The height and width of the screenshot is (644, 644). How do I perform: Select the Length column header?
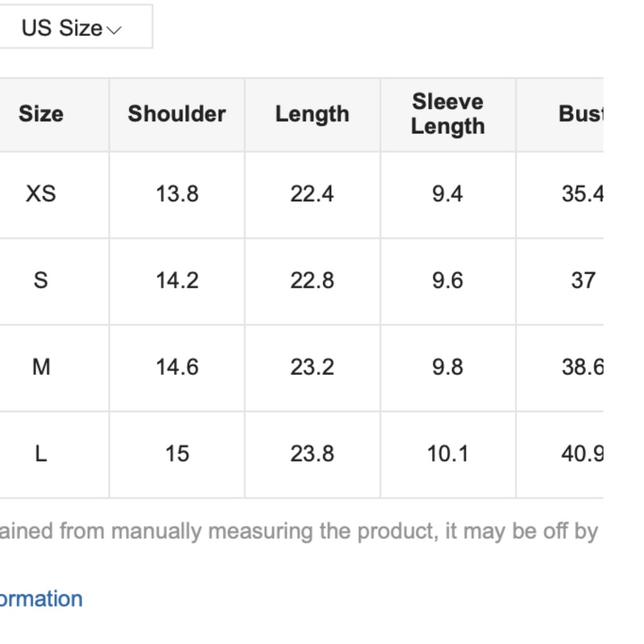tap(312, 114)
